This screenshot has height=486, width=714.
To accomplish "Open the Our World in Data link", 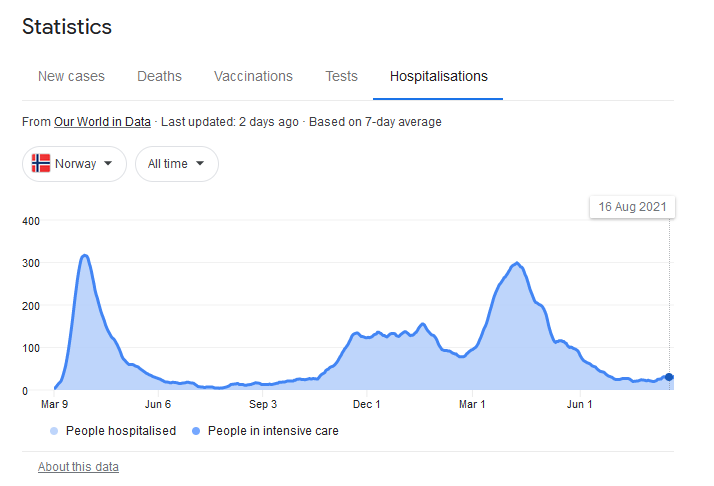I will pyautogui.click(x=102, y=122).
